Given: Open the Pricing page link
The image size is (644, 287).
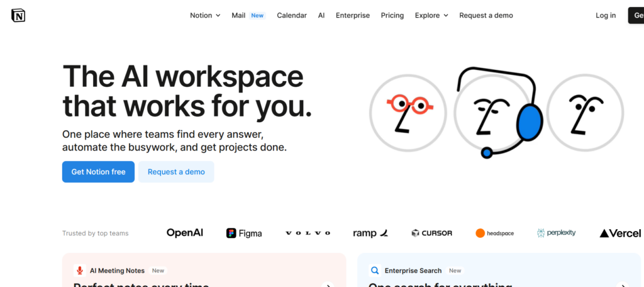Looking at the screenshot, I should pyautogui.click(x=392, y=16).
